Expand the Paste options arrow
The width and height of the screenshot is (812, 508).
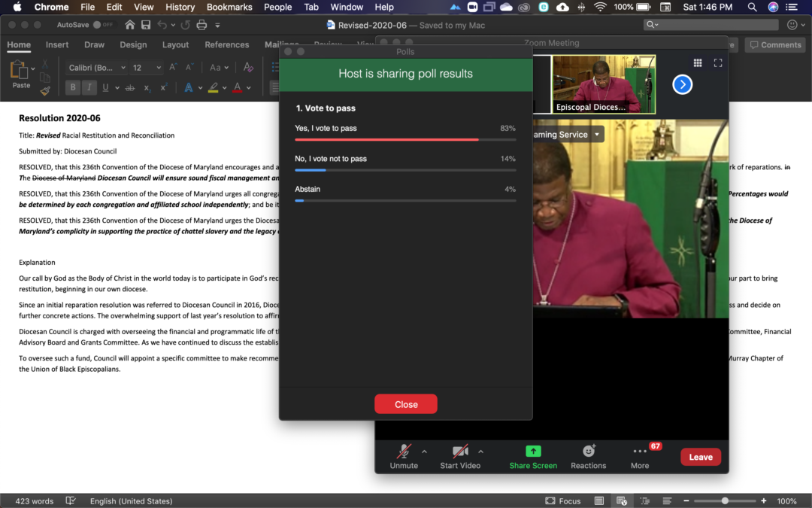(x=32, y=68)
